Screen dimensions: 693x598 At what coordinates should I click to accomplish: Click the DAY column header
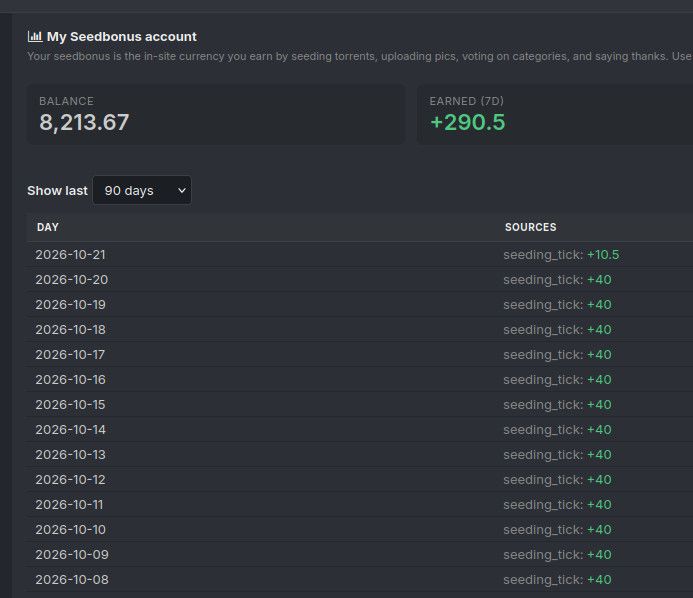48,227
